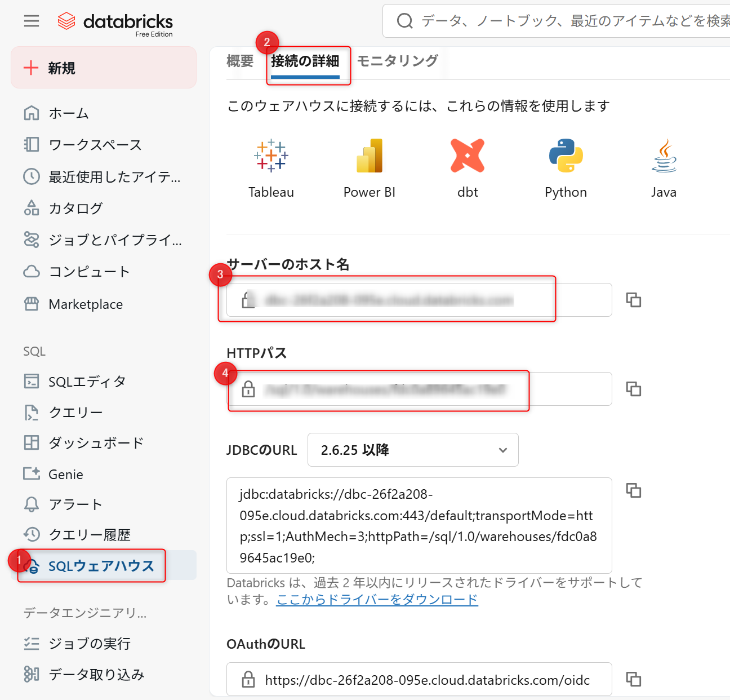The height and width of the screenshot is (700, 730).
Task: Click the query history icon
Action: 32,534
